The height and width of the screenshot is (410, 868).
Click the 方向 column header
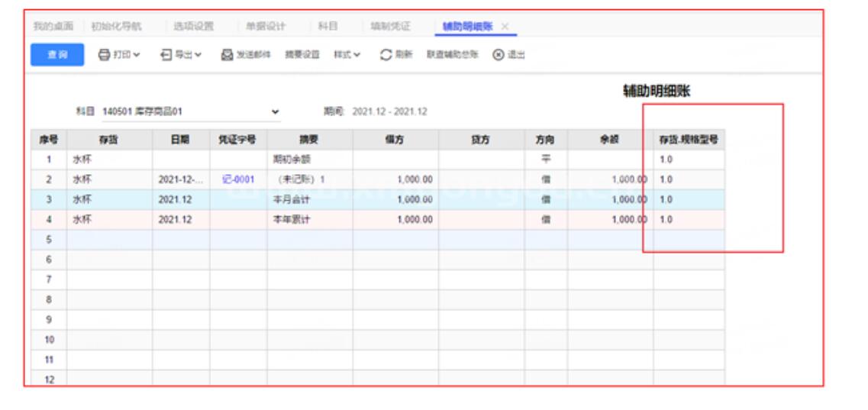(x=546, y=140)
